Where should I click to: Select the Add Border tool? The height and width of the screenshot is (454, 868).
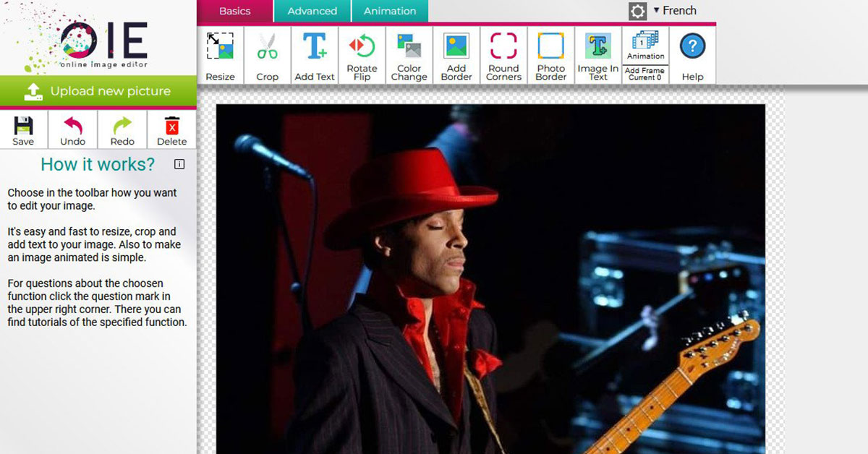click(456, 55)
